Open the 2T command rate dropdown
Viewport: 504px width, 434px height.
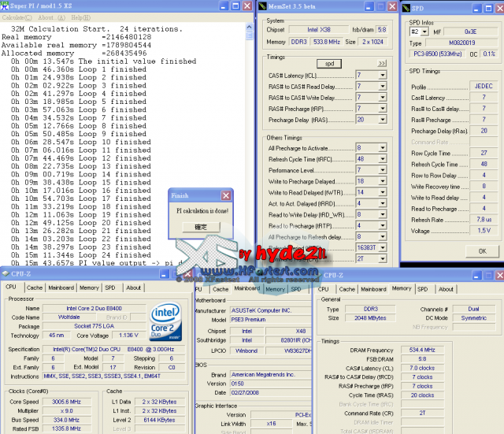pos(383,258)
